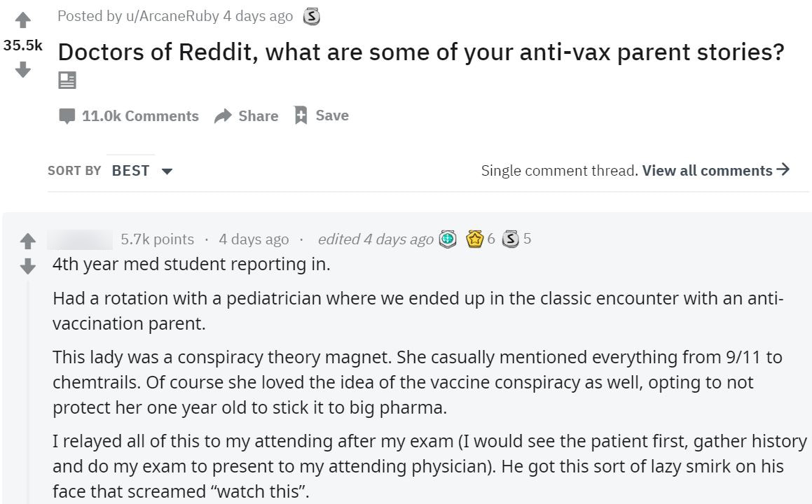Click the gold award badge on the comment
The image size is (812, 504).
(x=475, y=239)
